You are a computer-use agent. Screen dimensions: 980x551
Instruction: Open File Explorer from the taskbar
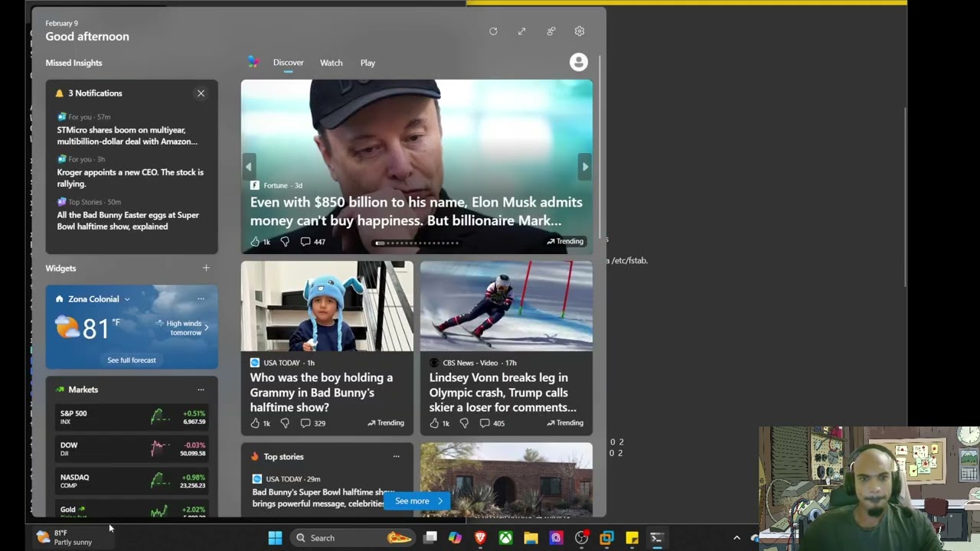click(531, 538)
